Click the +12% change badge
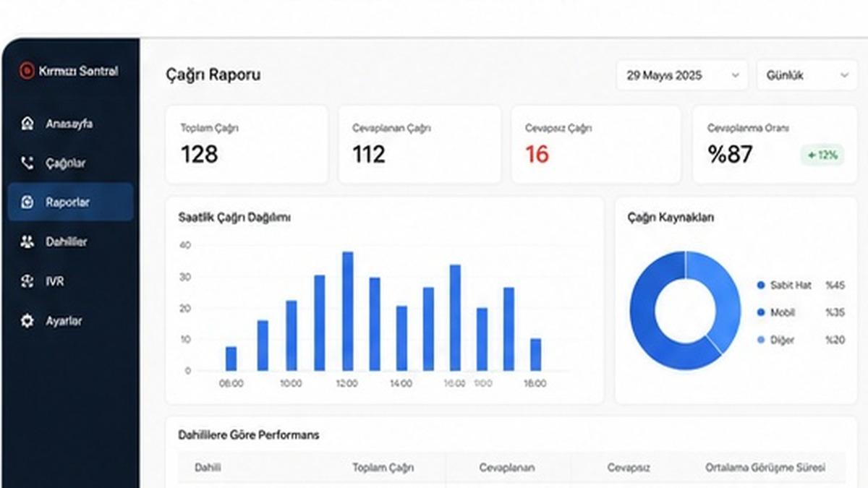868x488 pixels. 822,155
